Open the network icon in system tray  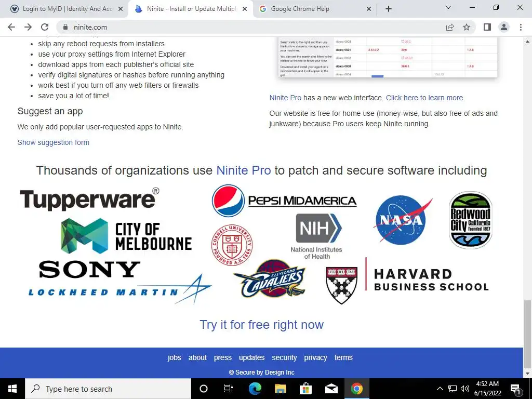click(453, 389)
